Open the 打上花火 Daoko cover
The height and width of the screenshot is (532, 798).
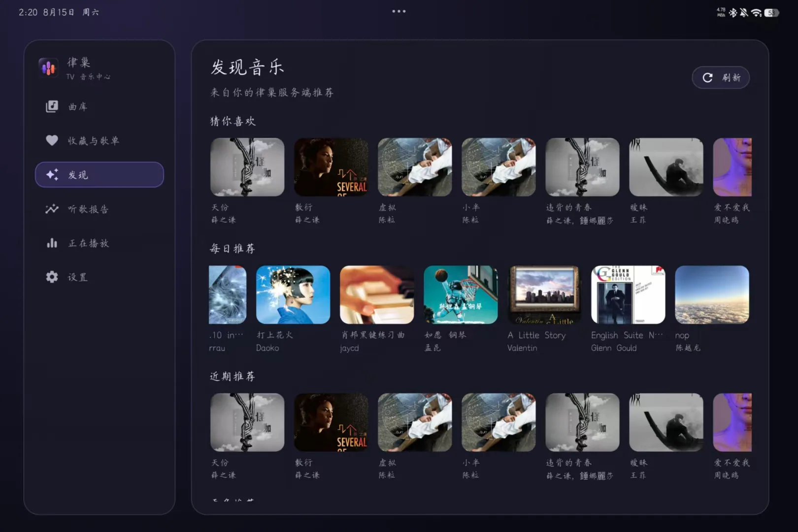click(x=293, y=295)
